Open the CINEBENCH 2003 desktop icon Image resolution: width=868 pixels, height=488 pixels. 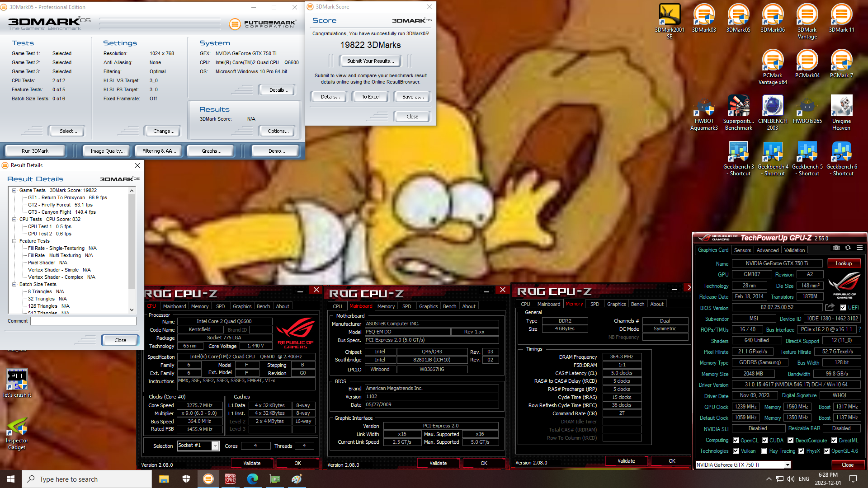(x=773, y=113)
